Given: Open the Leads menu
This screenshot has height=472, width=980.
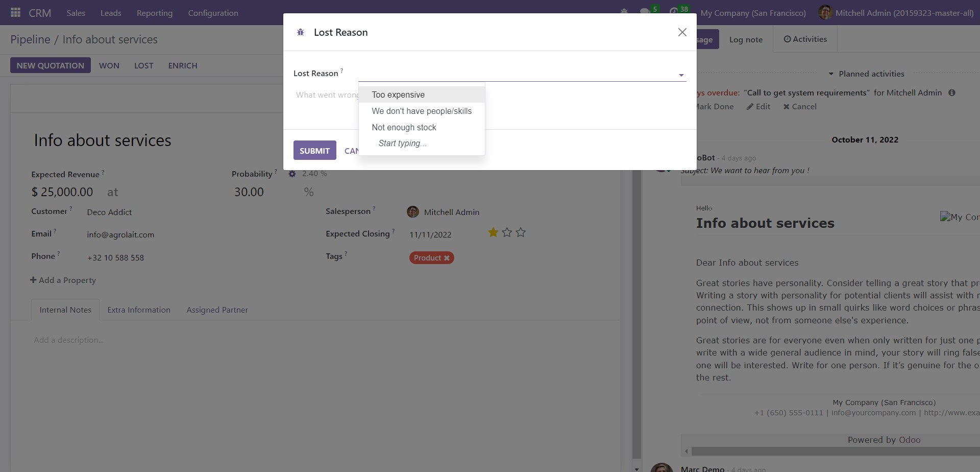Looking at the screenshot, I should 111,13.
